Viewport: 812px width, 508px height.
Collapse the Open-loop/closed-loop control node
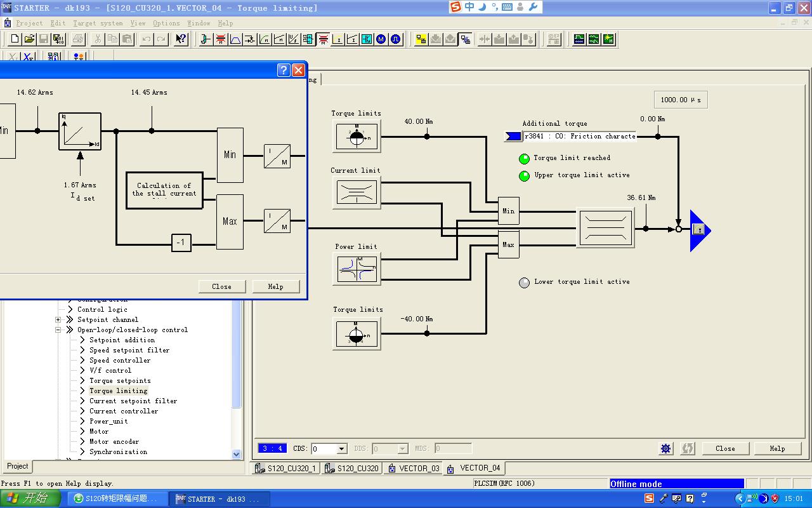pos(58,330)
